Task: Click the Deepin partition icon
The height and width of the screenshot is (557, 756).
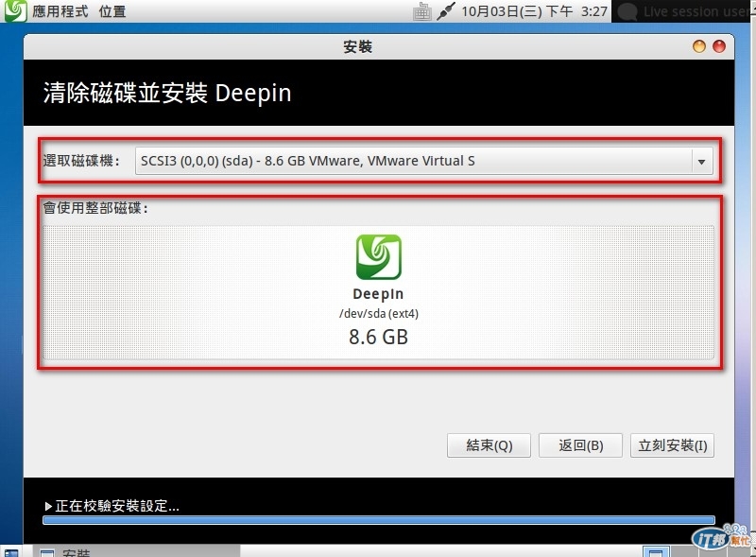Action: [x=379, y=257]
